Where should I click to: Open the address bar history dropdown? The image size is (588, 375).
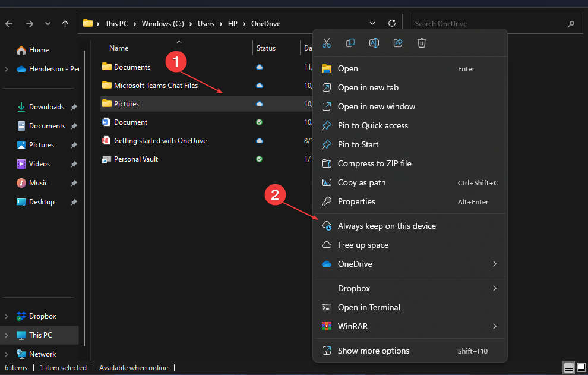(372, 24)
